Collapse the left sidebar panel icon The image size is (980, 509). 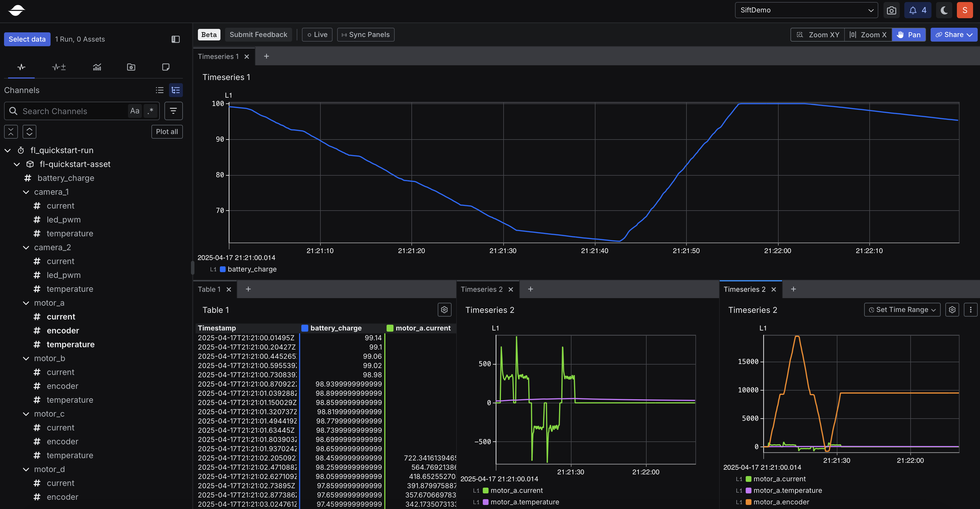(x=175, y=39)
